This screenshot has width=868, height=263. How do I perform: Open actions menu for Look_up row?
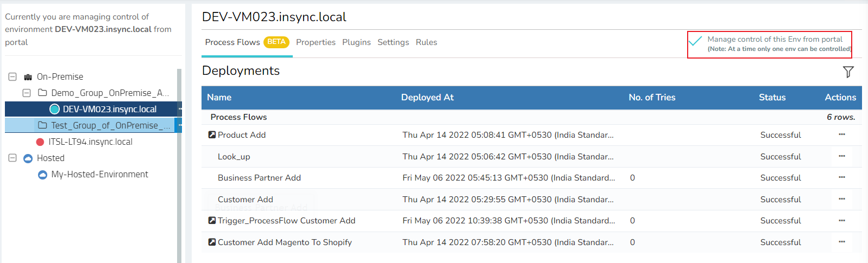click(841, 156)
